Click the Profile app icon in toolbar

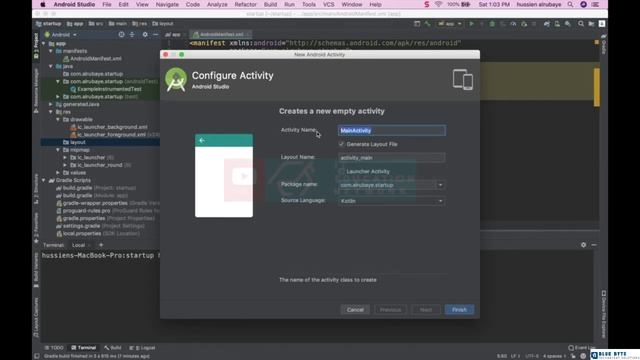point(513,24)
